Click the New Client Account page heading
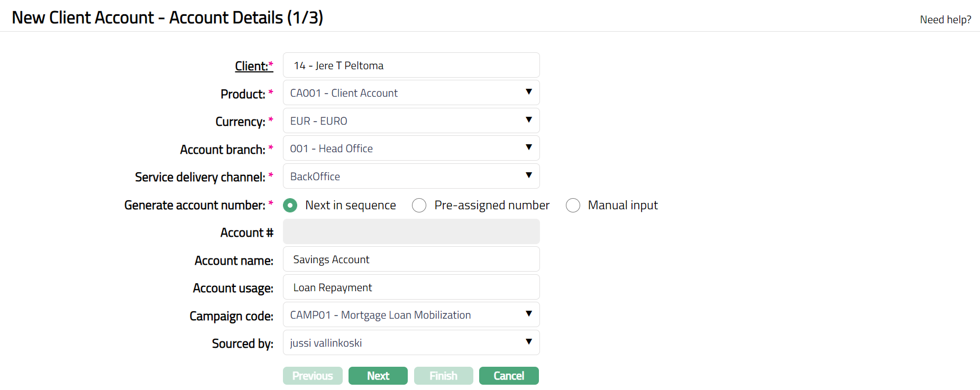 click(167, 17)
